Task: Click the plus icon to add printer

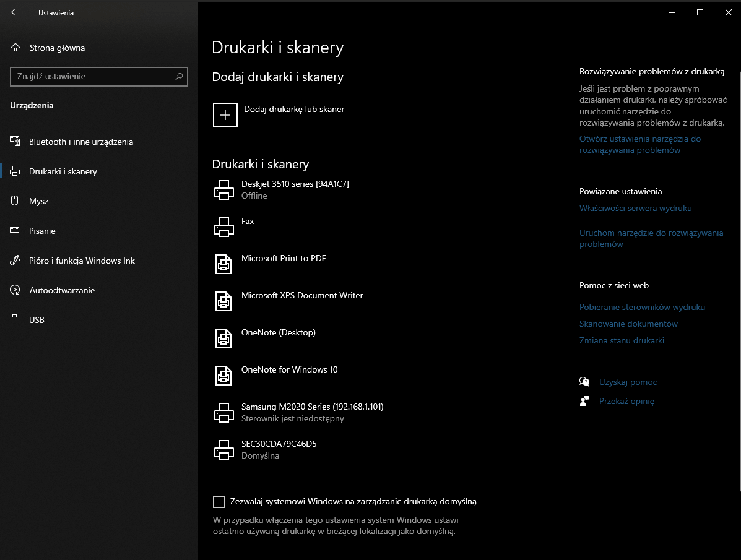Action: click(225, 115)
